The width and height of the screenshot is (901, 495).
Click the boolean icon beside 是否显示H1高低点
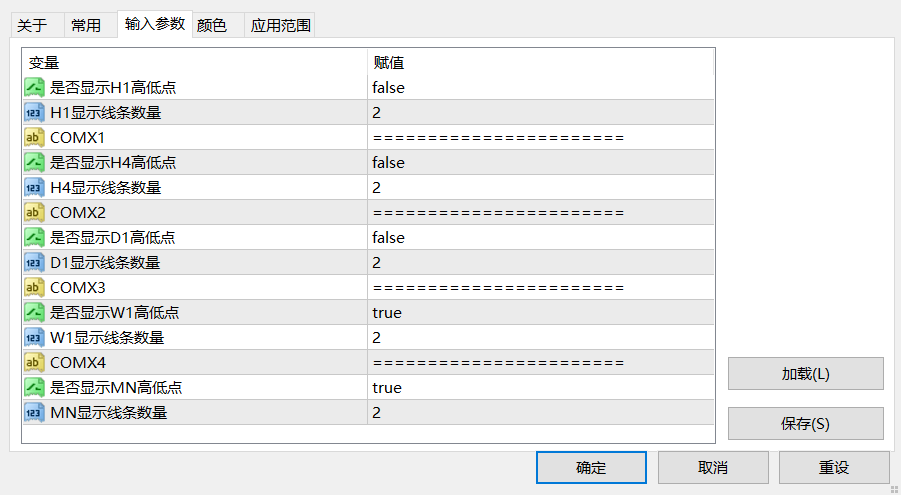tap(34, 87)
